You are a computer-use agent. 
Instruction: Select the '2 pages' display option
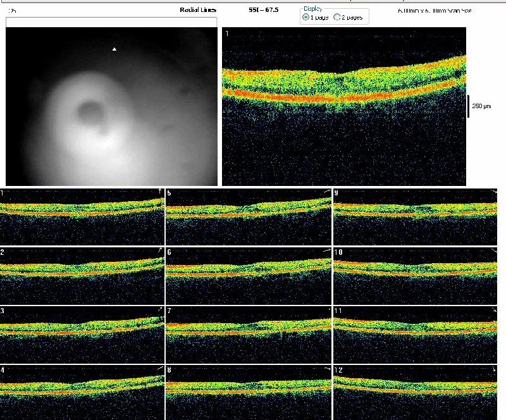click(337, 17)
